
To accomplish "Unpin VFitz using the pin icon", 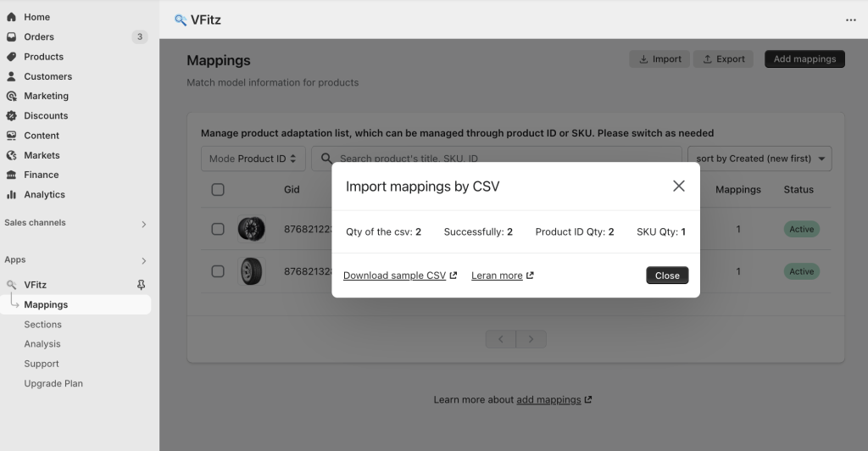I will coord(142,285).
